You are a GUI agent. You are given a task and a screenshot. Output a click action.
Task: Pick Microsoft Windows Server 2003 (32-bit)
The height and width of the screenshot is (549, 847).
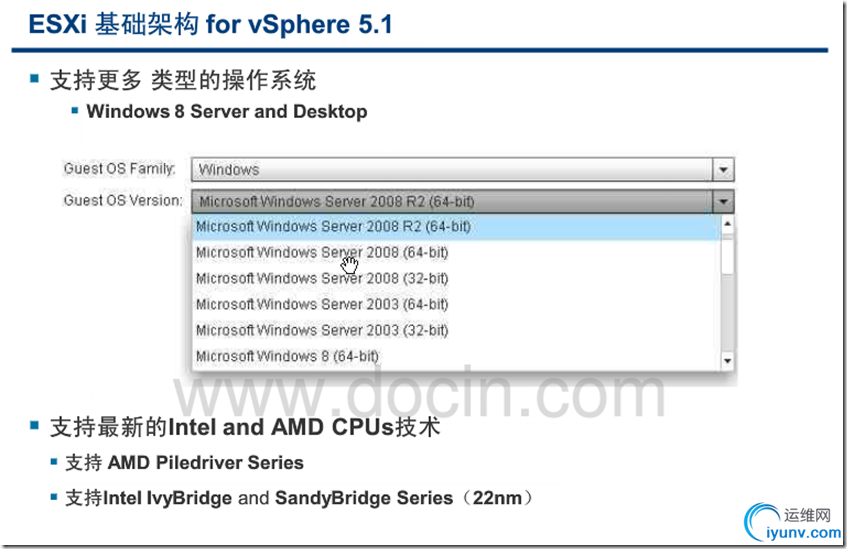(x=456, y=331)
